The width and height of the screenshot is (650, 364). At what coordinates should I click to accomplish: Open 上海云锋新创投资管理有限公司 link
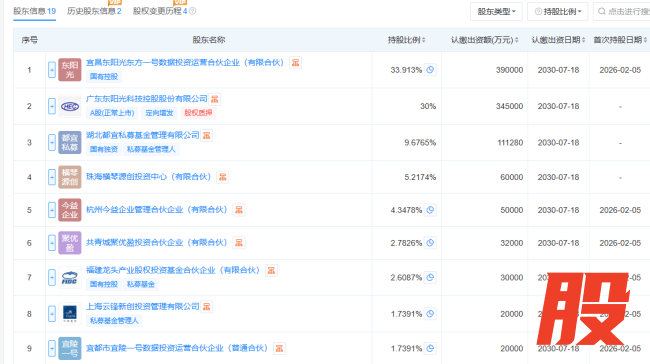[x=143, y=307]
